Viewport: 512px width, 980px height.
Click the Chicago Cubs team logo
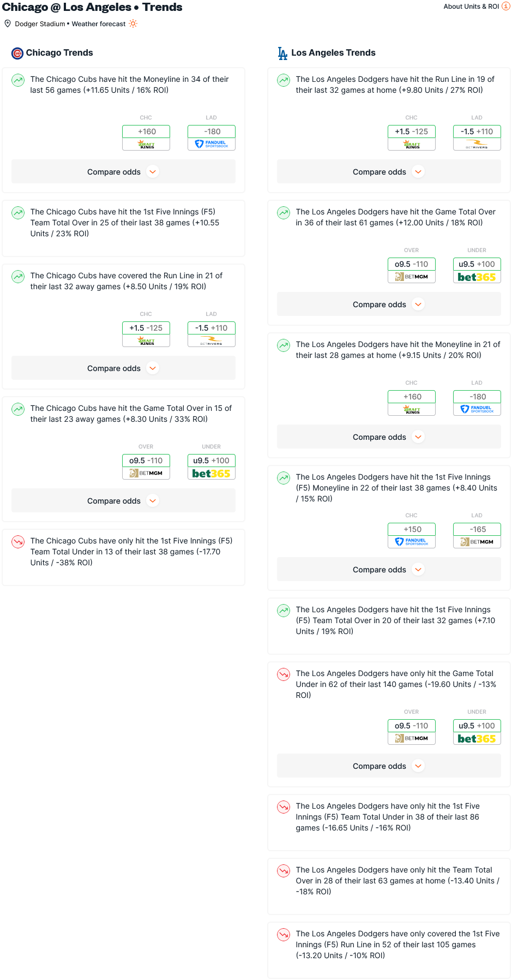[17, 53]
